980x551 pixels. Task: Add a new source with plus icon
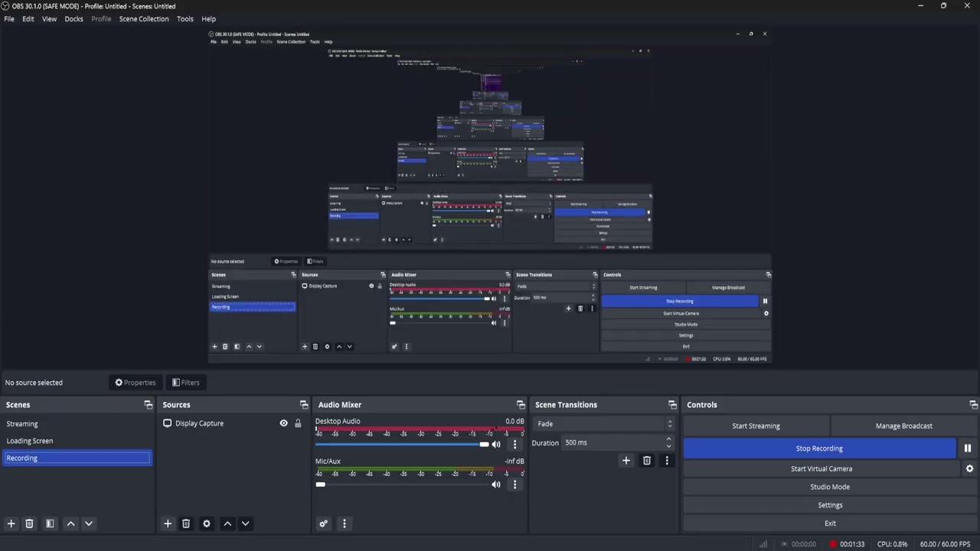tap(168, 523)
